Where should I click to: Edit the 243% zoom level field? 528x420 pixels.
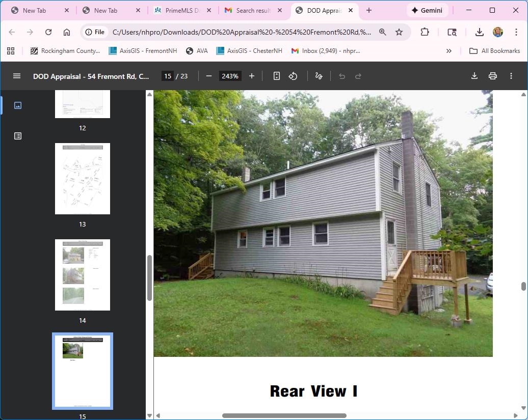coord(230,76)
